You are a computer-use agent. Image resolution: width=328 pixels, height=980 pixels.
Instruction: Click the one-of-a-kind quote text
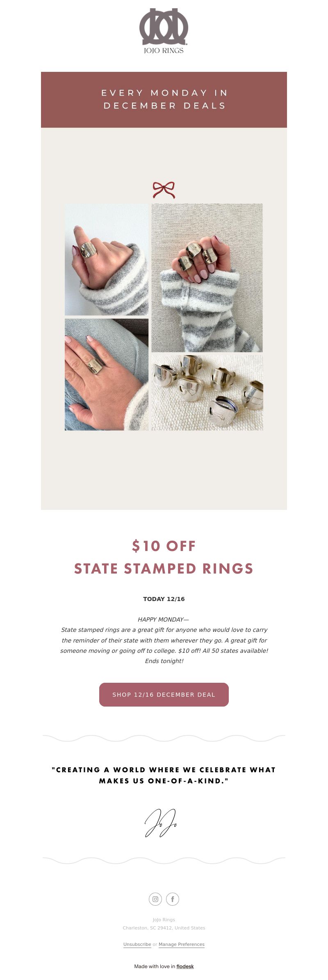[164, 775]
